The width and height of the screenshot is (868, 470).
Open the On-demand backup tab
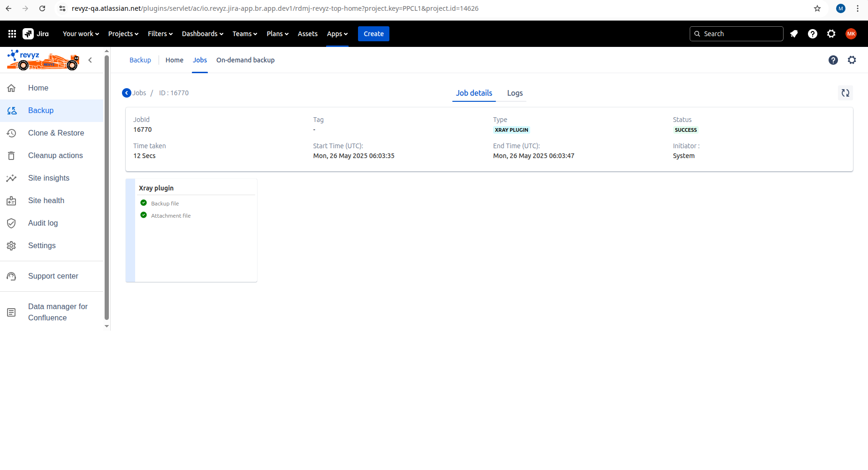(245, 60)
